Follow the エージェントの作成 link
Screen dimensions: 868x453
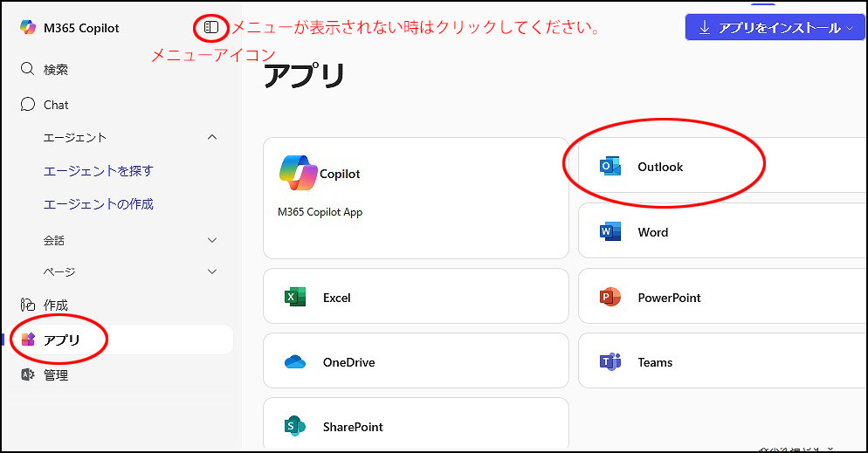tap(98, 204)
